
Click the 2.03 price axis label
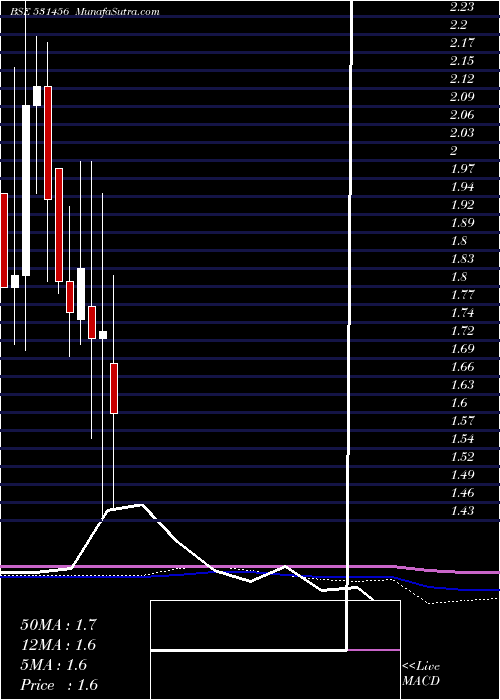(462, 133)
